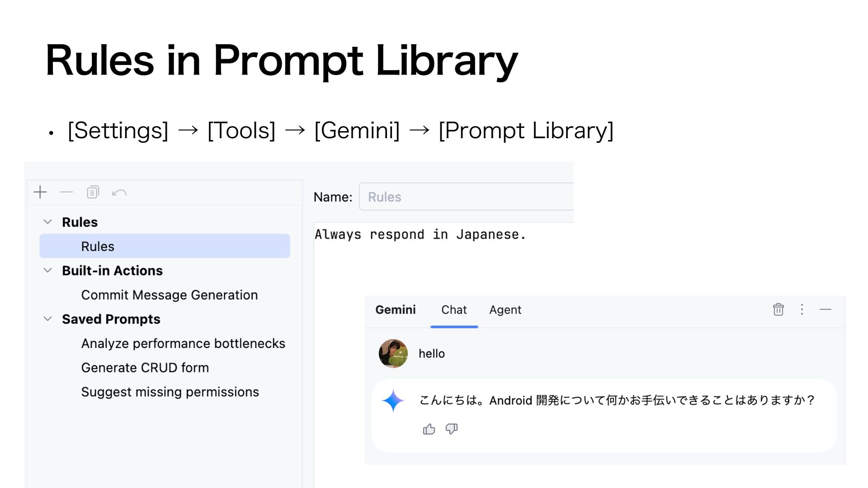Screen dimensions: 868x488
Task: Collapse the Rules group chevron
Action: click(47, 222)
